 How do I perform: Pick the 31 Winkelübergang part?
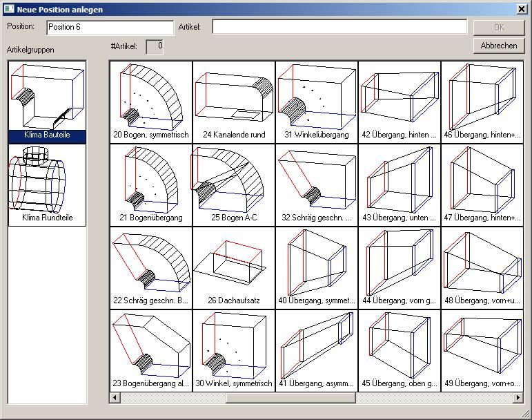click(x=317, y=102)
